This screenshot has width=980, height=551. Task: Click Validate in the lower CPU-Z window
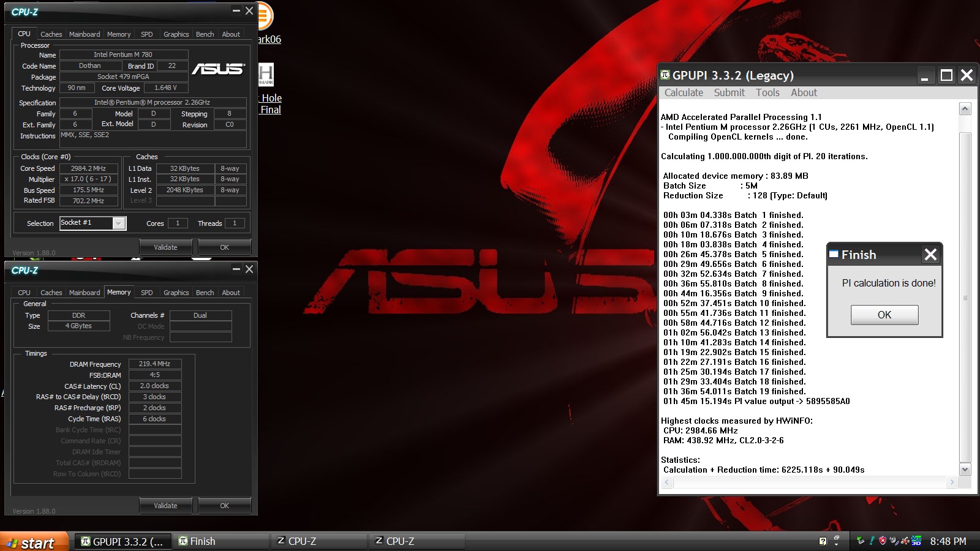[165, 506]
